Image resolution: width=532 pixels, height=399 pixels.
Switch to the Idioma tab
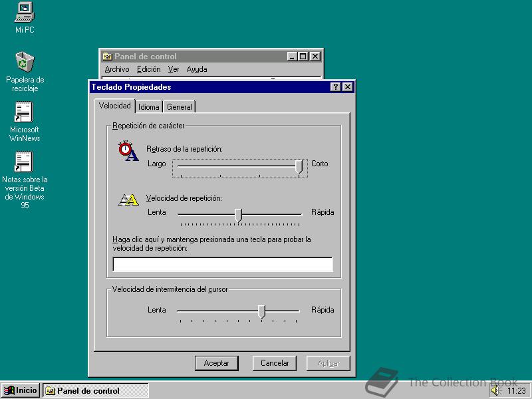[148, 107]
